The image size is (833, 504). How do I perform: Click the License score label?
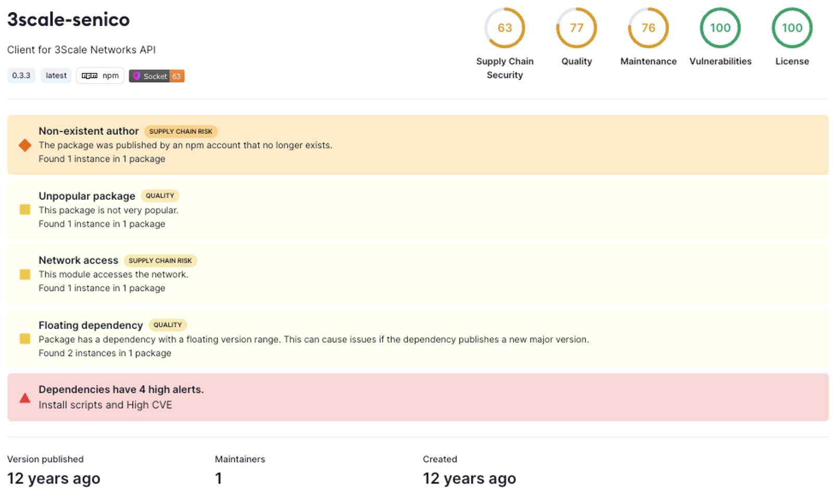point(792,61)
